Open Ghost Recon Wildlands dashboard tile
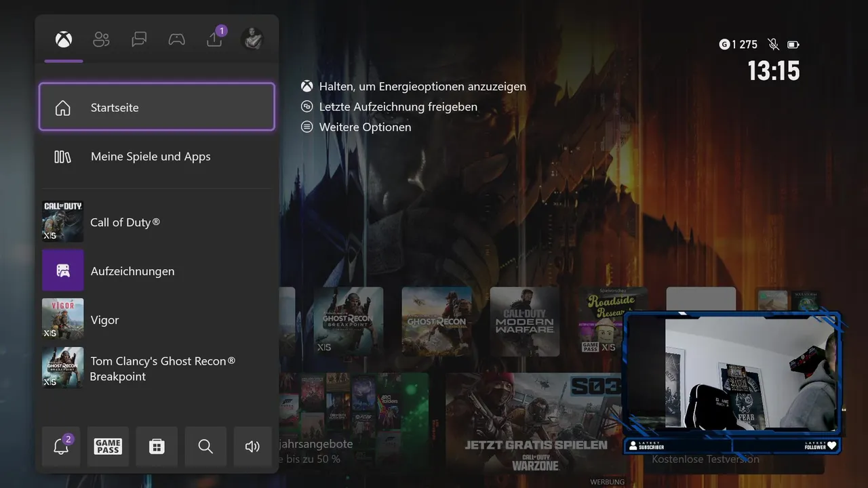 coord(436,321)
